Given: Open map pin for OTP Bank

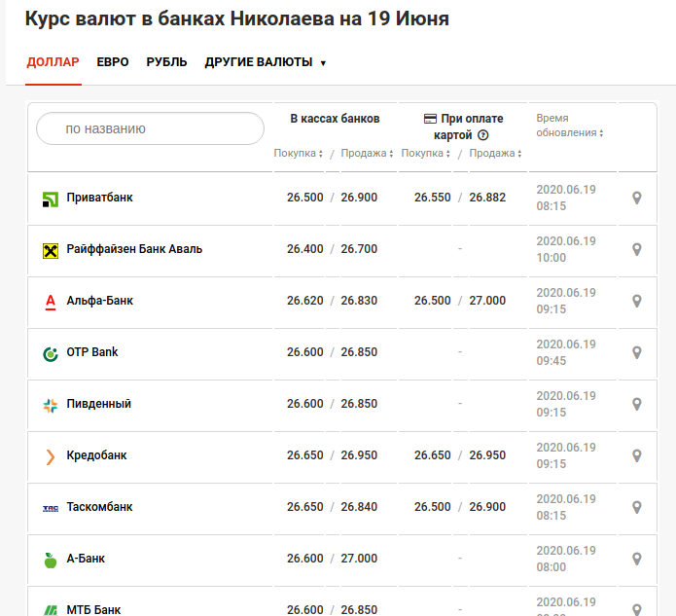Looking at the screenshot, I should point(637,352).
